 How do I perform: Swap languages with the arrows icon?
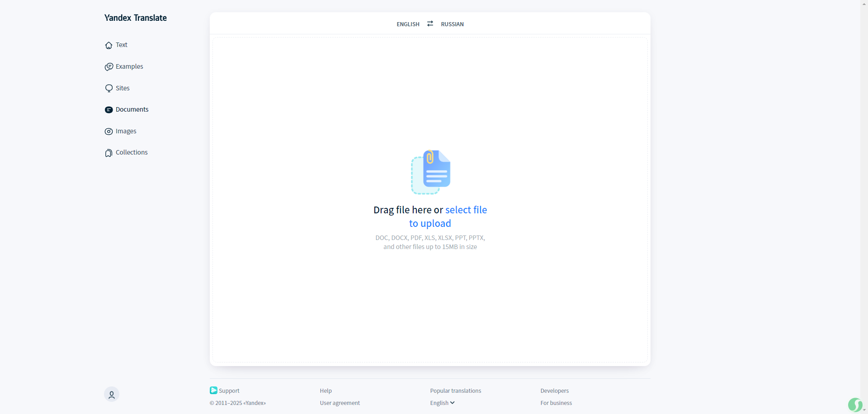coord(430,24)
